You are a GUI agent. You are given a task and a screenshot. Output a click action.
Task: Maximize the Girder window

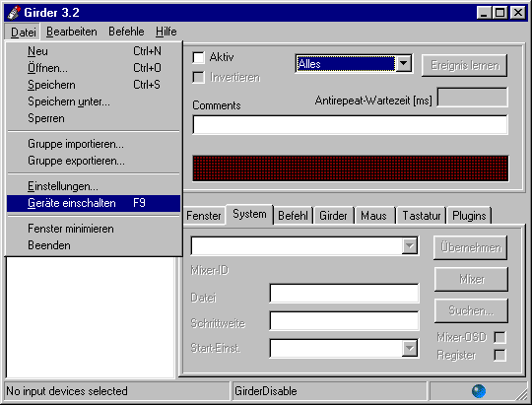tap(499, 13)
